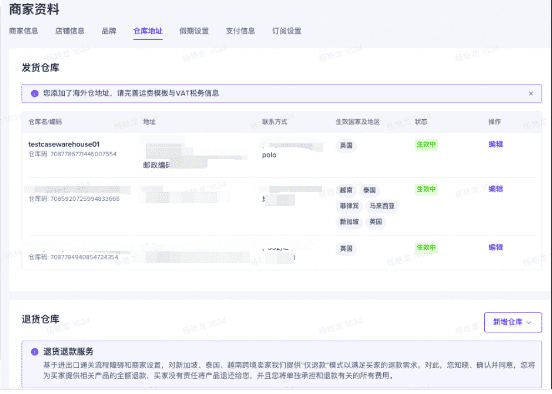Edit warehouse with code 7087784940854724354

496,247
